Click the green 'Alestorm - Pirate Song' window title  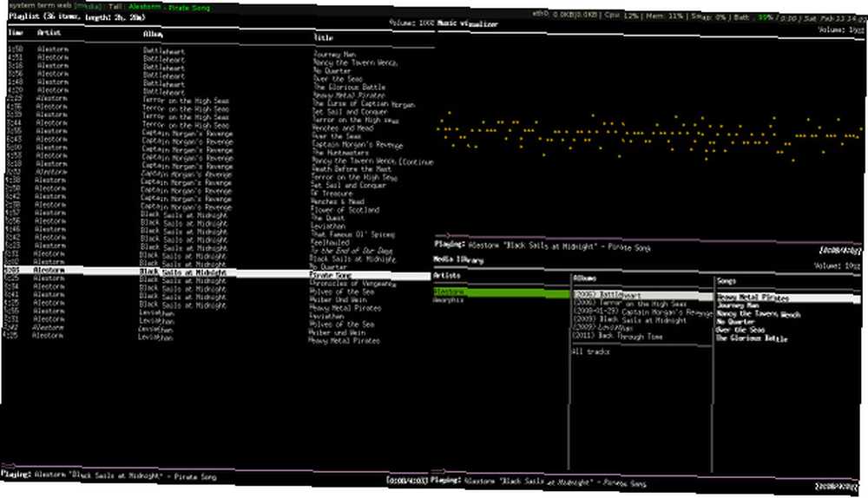pyautogui.click(x=169, y=8)
